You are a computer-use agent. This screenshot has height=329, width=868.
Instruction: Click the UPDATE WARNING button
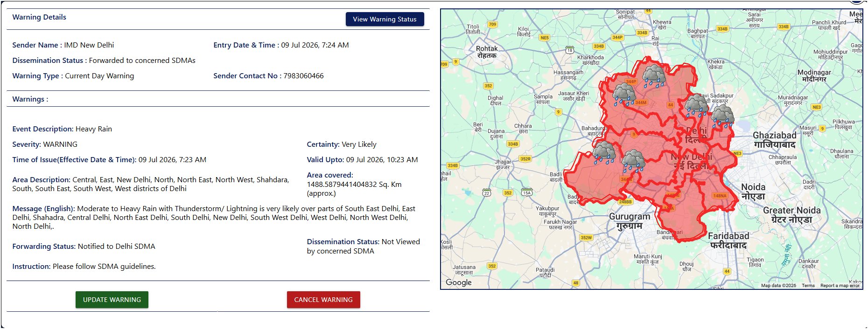tap(112, 300)
